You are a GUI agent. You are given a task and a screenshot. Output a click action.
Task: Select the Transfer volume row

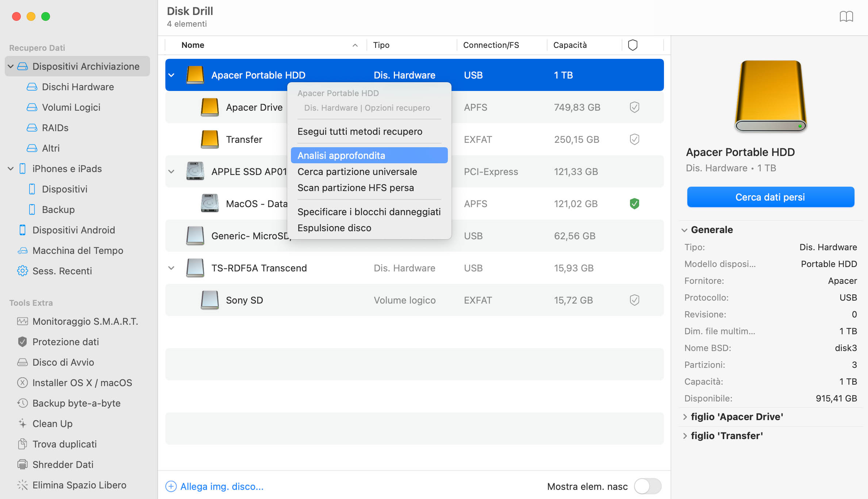pyautogui.click(x=414, y=139)
